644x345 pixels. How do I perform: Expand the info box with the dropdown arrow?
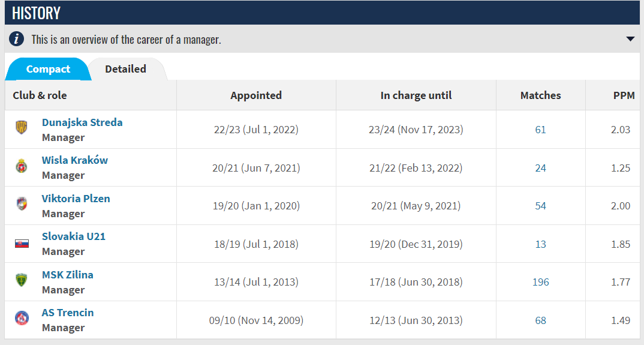click(x=630, y=39)
